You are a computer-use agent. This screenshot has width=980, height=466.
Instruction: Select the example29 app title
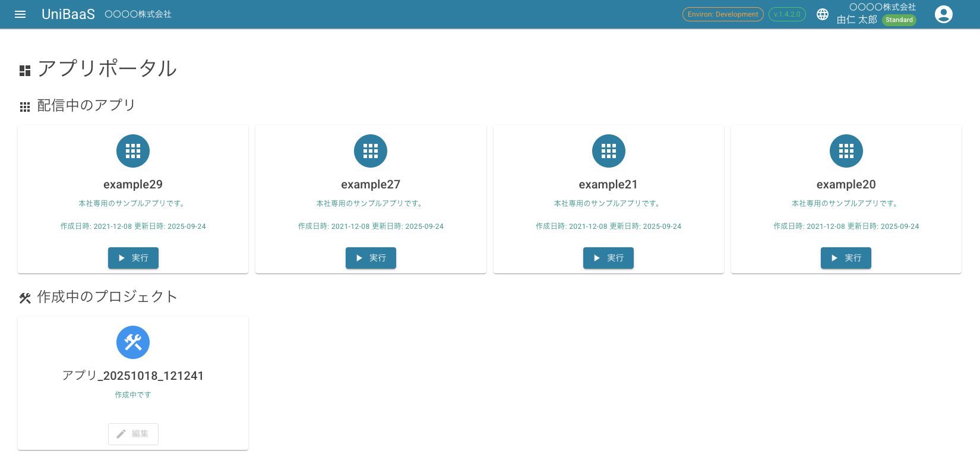[x=133, y=185]
